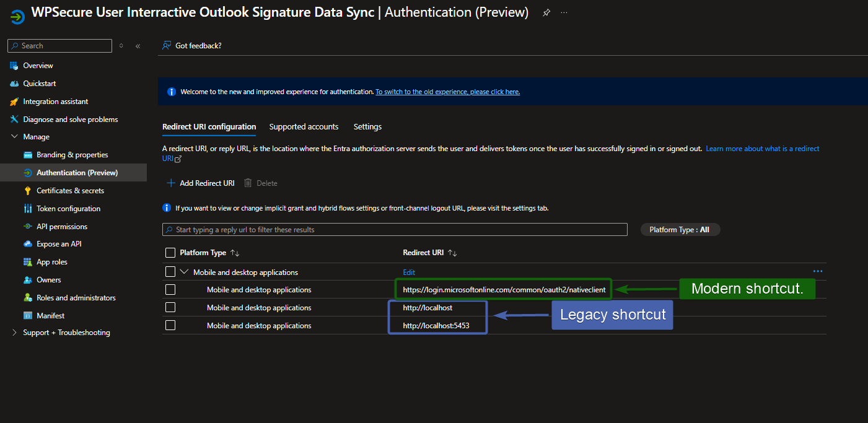Open the ellipsis menu next to title

tap(564, 13)
